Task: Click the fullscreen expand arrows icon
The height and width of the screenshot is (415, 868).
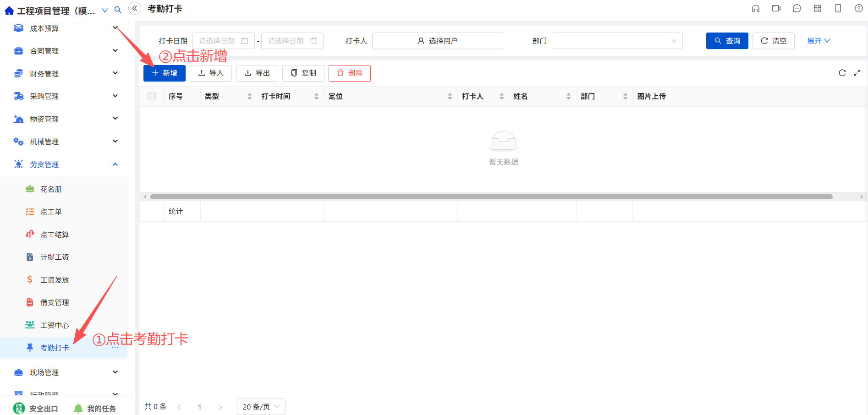Action: point(857,73)
